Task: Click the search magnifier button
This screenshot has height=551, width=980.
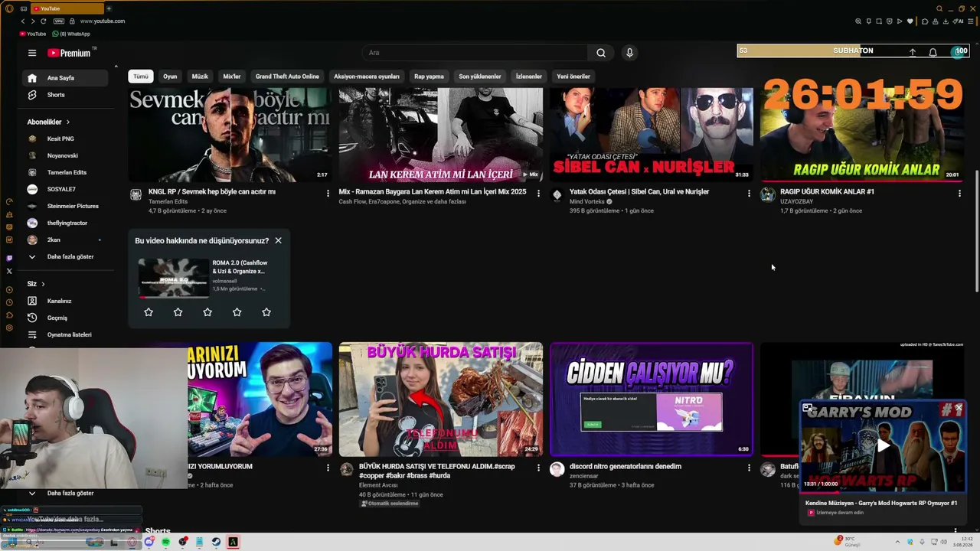Action: (x=601, y=53)
